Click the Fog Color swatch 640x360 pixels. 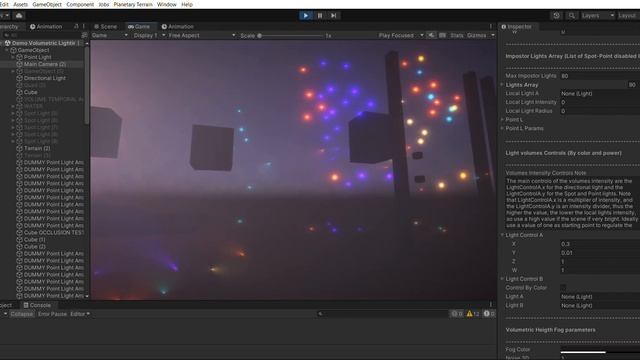[600, 350]
